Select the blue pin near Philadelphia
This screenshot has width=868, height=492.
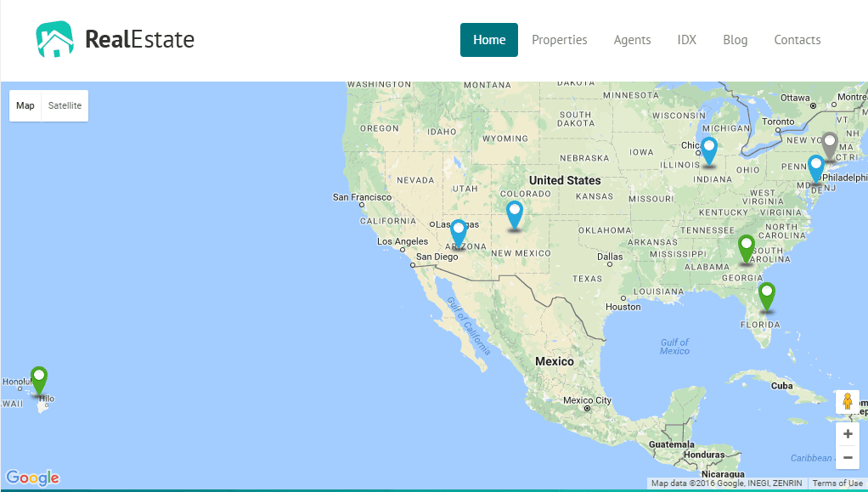click(x=816, y=168)
